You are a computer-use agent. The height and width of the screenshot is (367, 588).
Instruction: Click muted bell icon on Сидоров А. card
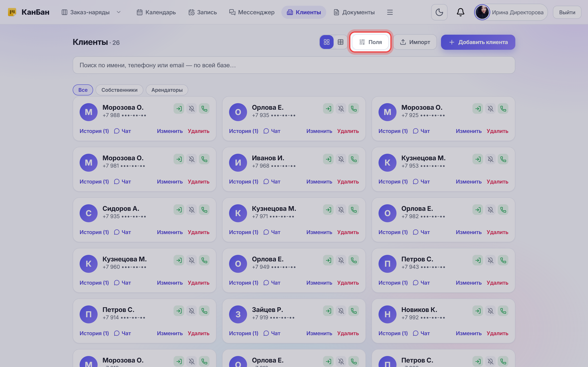pyautogui.click(x=192, y=210)
